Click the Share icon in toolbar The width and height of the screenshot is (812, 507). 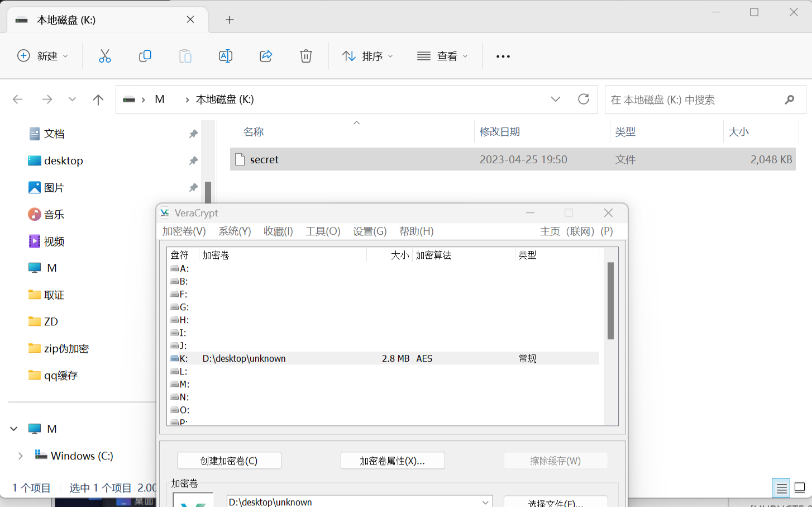[x=266, y=56]
